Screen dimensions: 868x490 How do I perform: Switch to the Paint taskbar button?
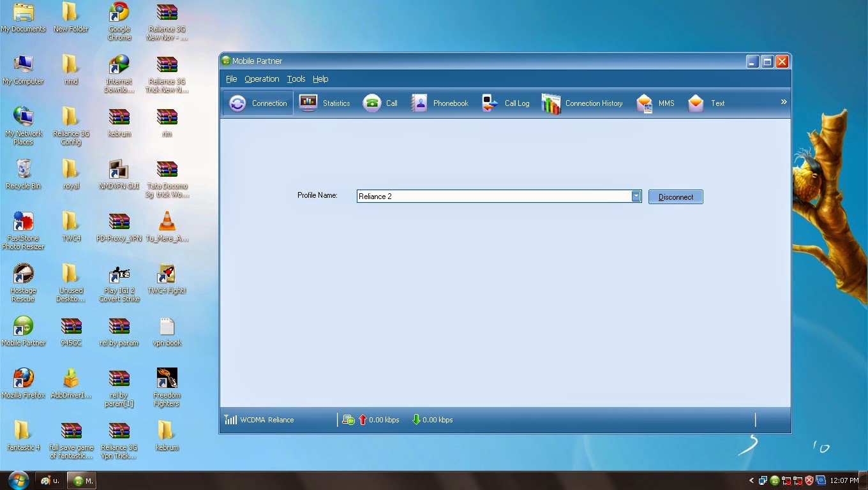[x=50, y=480]
